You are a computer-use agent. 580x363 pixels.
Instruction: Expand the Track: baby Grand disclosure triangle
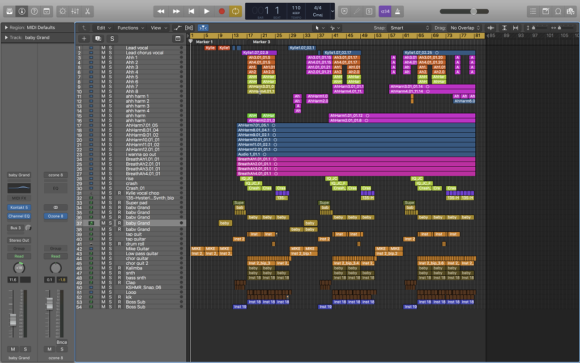(6, 37)
